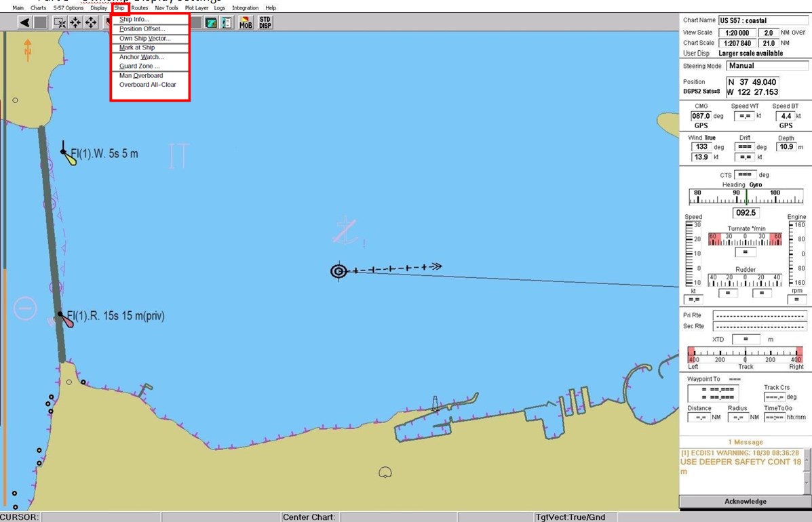The width and height of the screenshot is (812, 522).
Task: Click the teal chart toolbar icon
Action: [212, 22]
